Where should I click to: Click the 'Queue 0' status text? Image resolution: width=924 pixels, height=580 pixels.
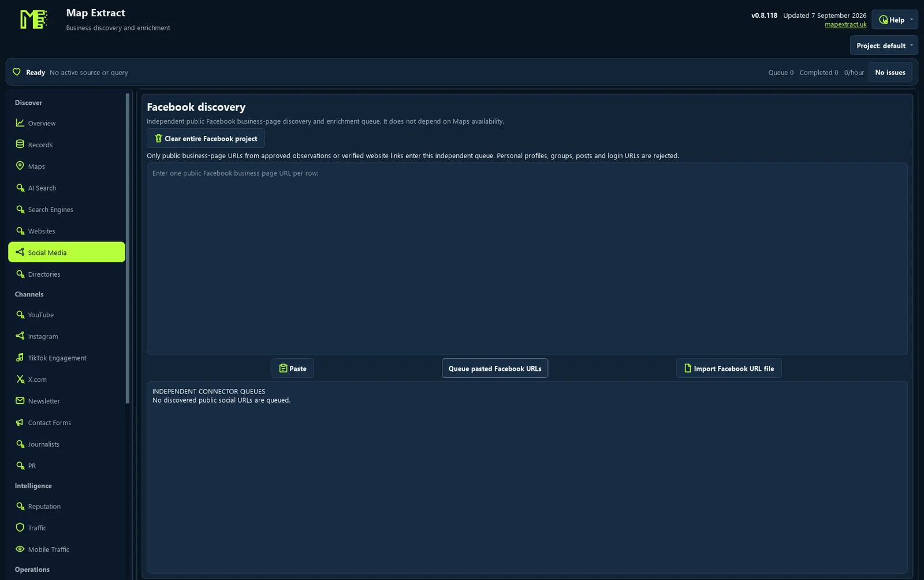(x=781, y=72)
